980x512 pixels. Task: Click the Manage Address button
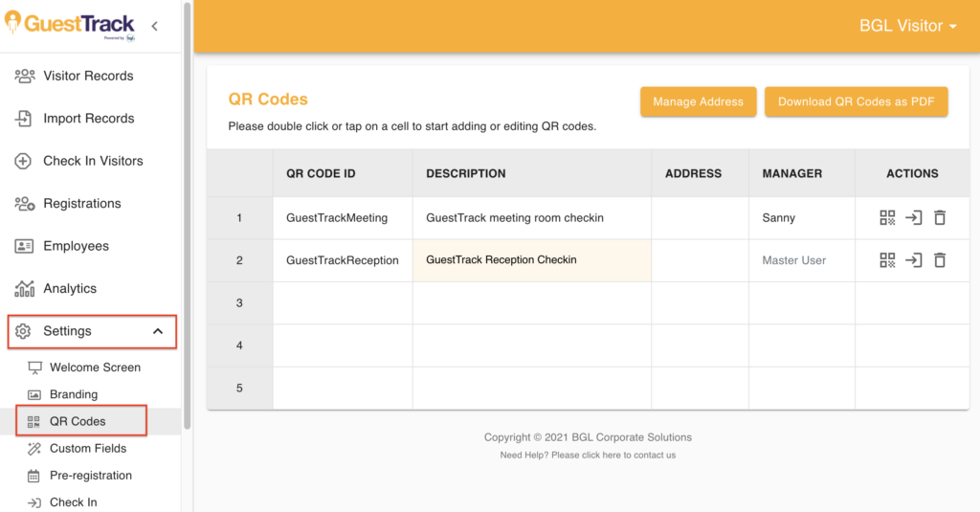[x=698, y=101]
